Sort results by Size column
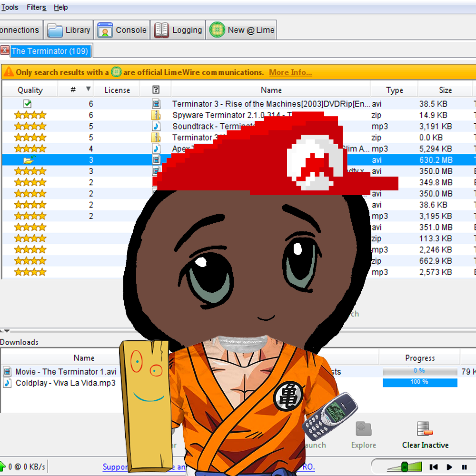The height and width of the screenshot is (476, 476). pyautogui.click(x=445, y=90)
